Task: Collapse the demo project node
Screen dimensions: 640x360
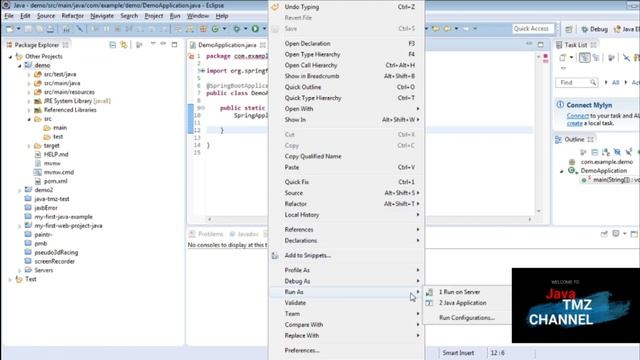Action: click(x=20, y=65)
